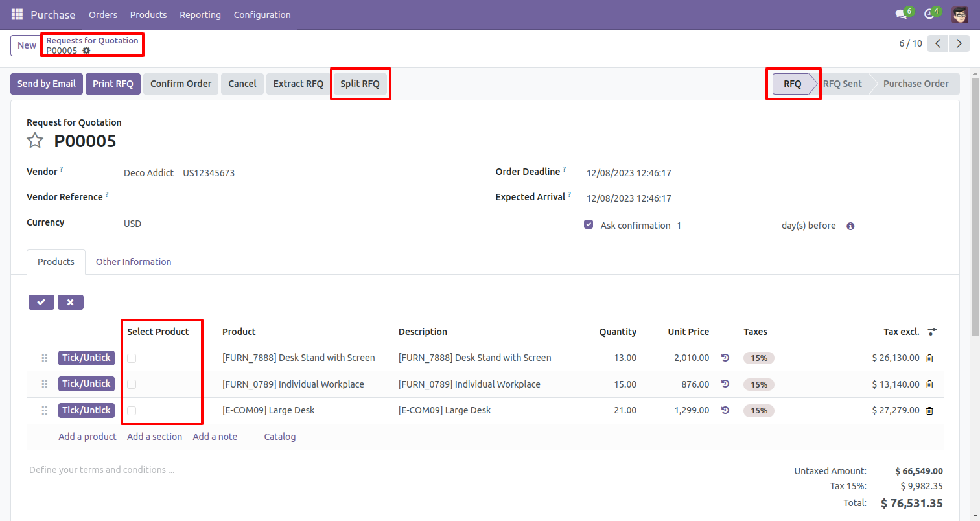The image size is (980, 521).
Task: Open price history icon for Individual Workplace
Action: 725,384
